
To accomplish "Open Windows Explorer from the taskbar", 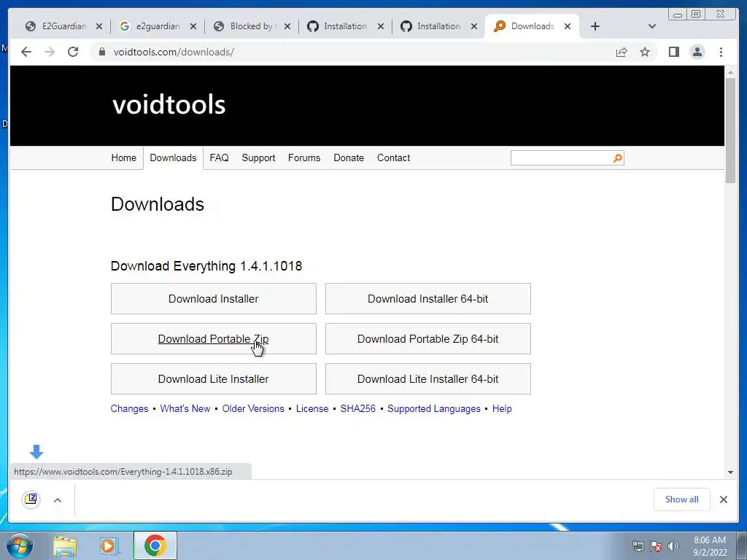I will point(65,546).
